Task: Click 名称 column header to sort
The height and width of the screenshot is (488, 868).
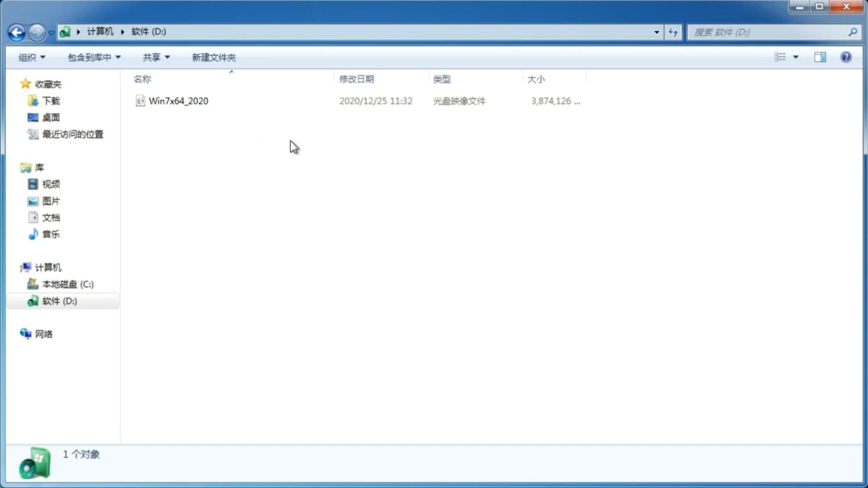Action: [x=142, y=78]
